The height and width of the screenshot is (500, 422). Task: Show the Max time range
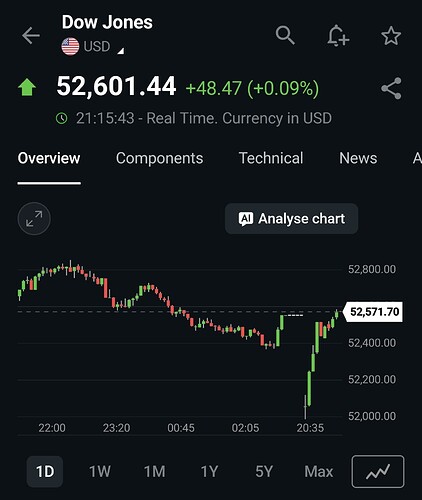click(319, 471)
